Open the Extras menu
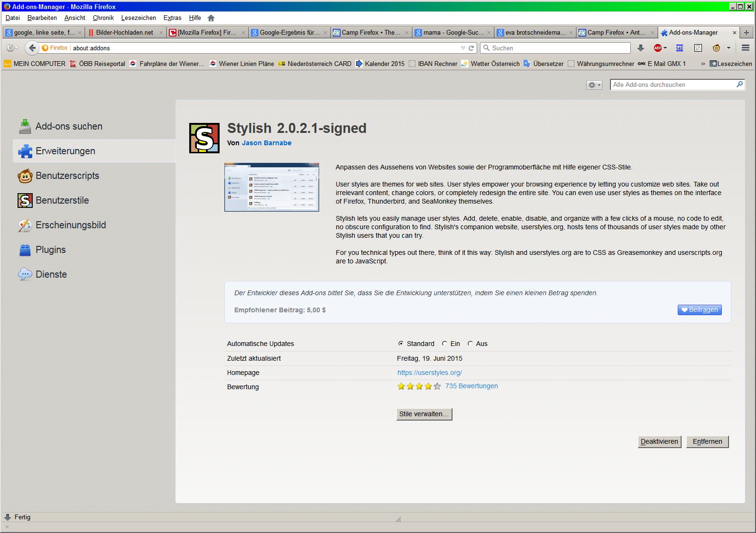Screen dimensions: 756x533 (x=173, y=18)
